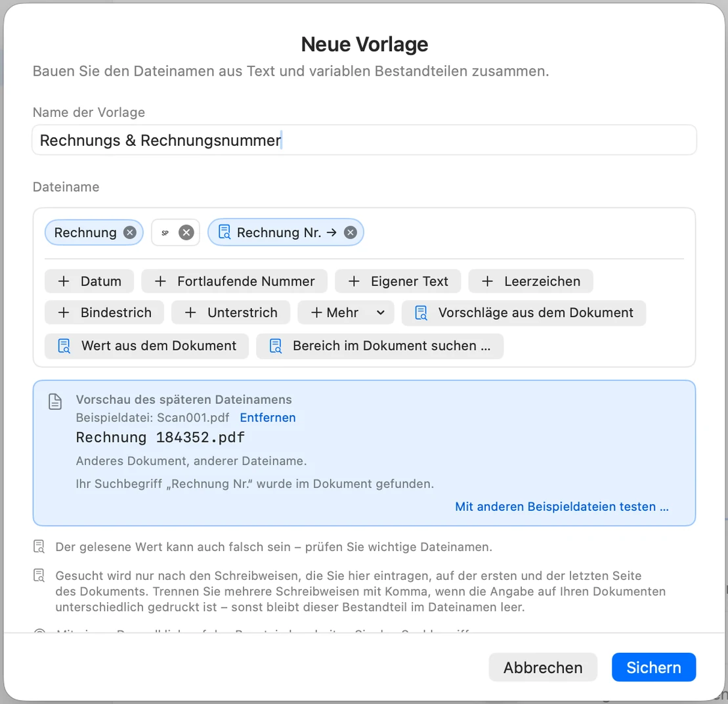Image resolution: width=728 pixels, height=704 pixels.
Task: Remove the Rechnung Nr. document token
Action: click(x=351, y=232)
